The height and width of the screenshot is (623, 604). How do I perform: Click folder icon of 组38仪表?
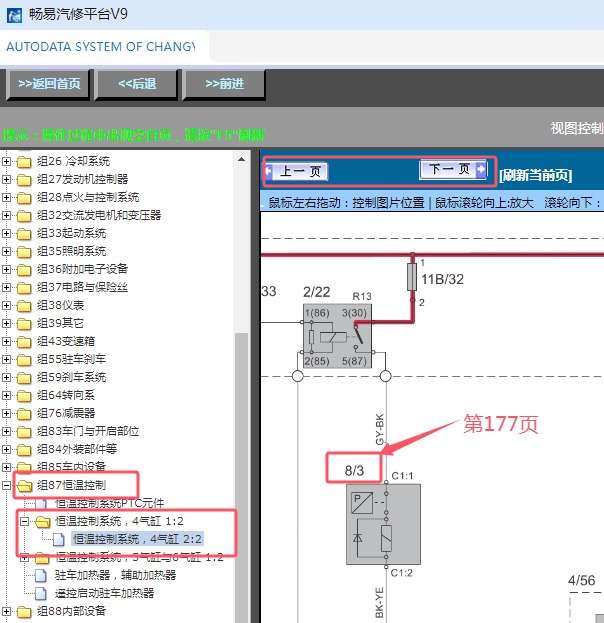tap(24, 306)
